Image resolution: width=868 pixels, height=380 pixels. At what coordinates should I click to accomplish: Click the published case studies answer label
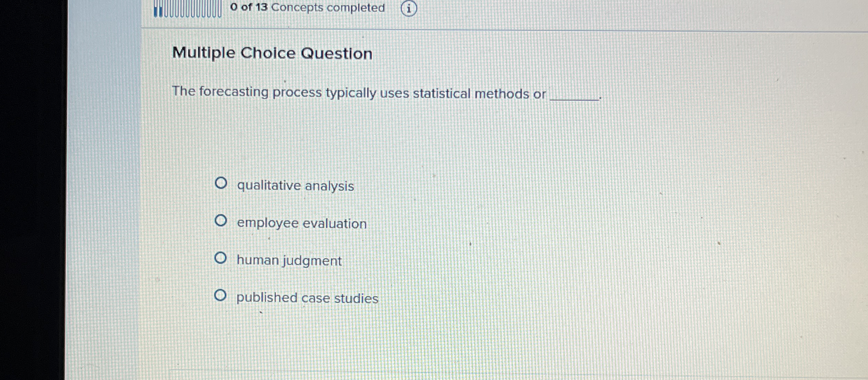pos(307,298)
